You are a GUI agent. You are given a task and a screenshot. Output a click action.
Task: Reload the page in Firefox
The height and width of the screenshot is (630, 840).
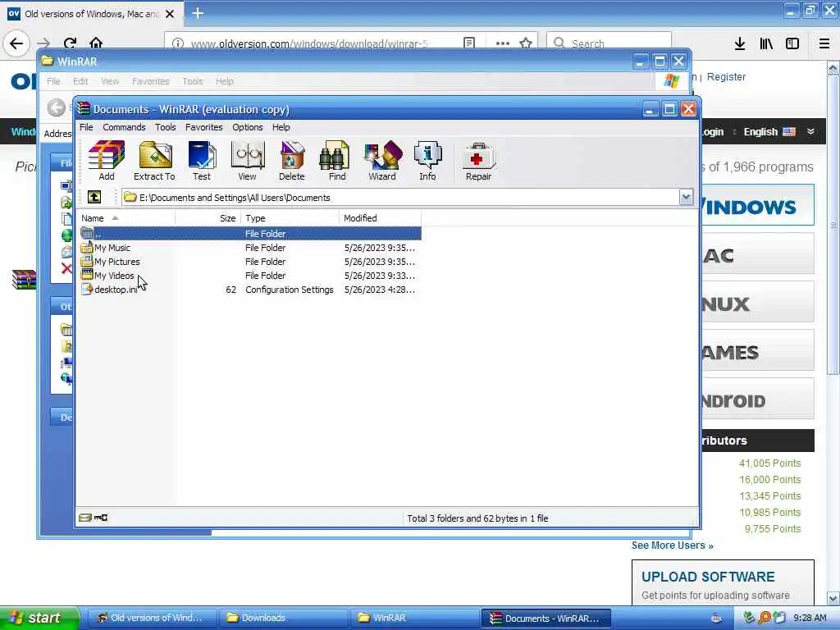(71, 43)
